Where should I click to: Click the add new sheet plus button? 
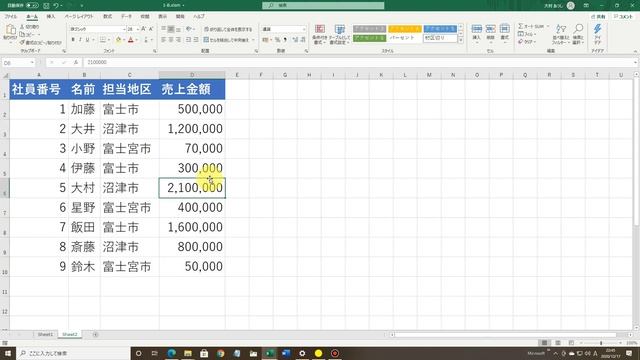[95, 334]
